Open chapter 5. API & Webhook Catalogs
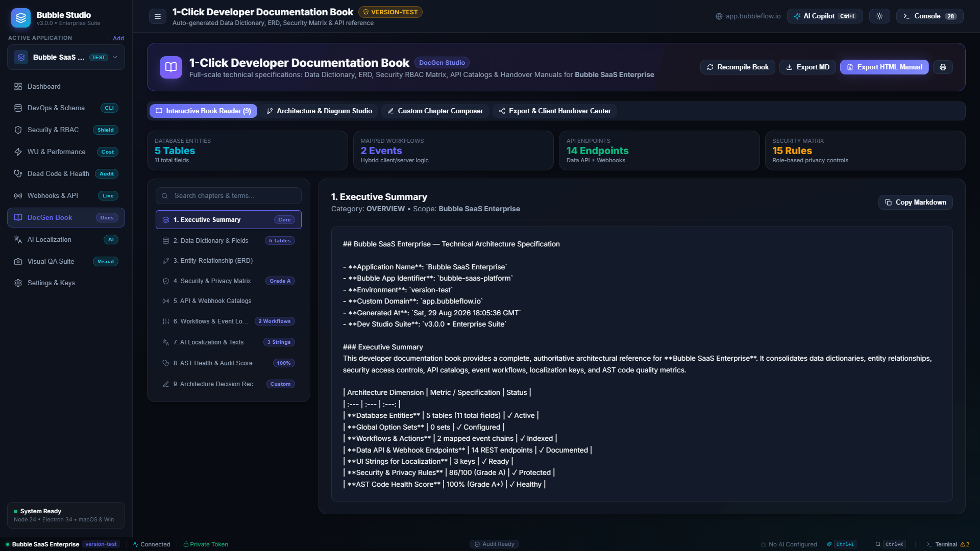This screenshot has height=551, width=980. pos(229,301)
